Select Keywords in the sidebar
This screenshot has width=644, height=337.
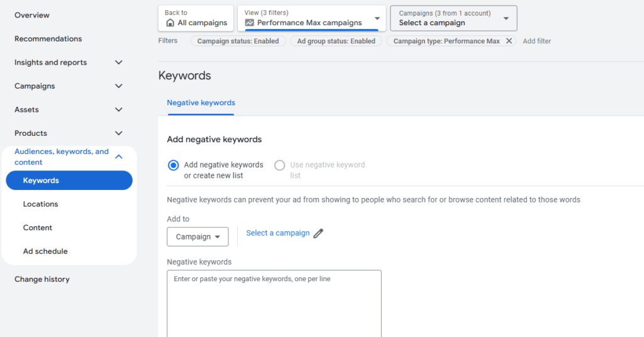click(x=69, y=180)
